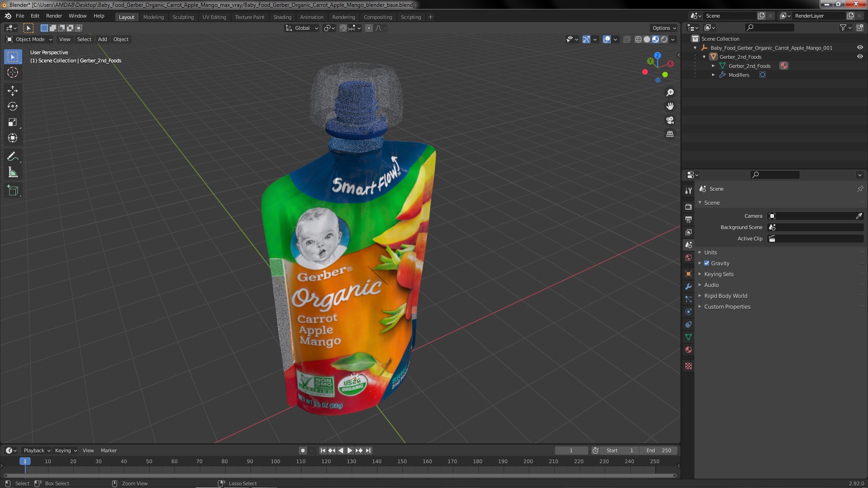
Task: Switch to wireframe viewport shading
Action: pyautogui.click(x=638, y=39)
